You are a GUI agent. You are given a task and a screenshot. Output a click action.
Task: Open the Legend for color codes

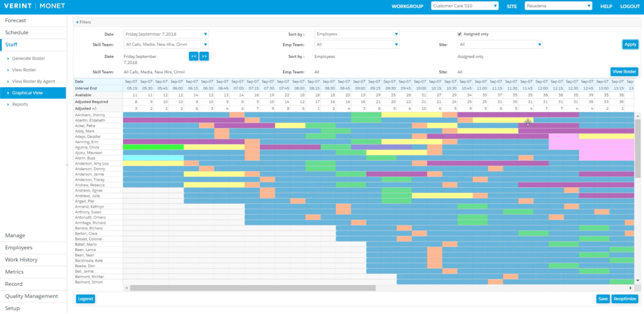(85, 299)
